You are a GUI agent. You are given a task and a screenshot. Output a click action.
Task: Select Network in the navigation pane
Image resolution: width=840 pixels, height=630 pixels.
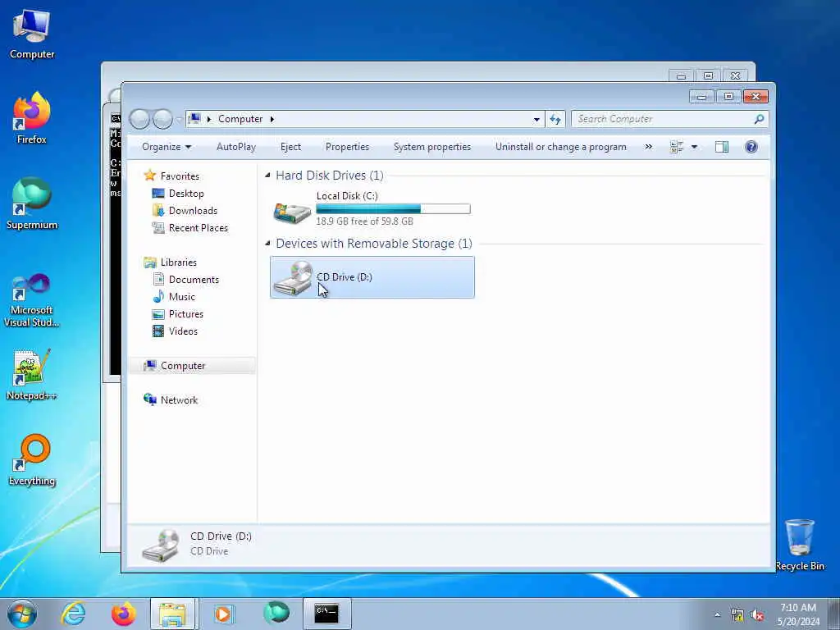pos(179,400)
